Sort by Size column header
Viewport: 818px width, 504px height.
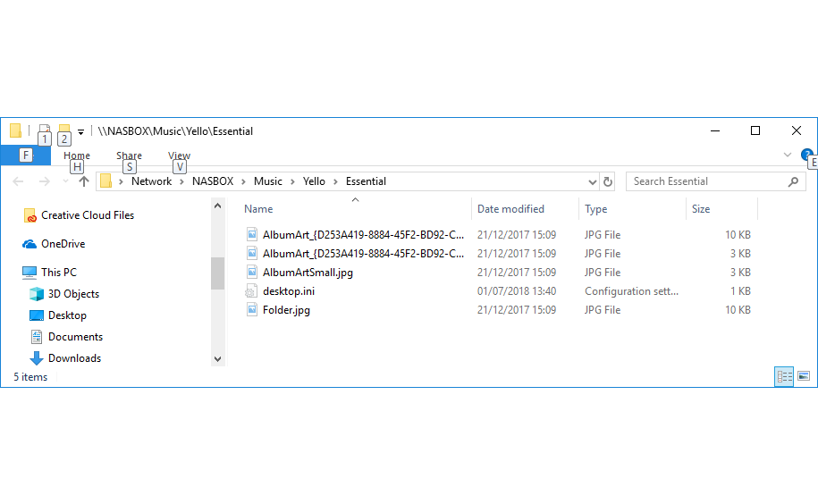point(701,209)
